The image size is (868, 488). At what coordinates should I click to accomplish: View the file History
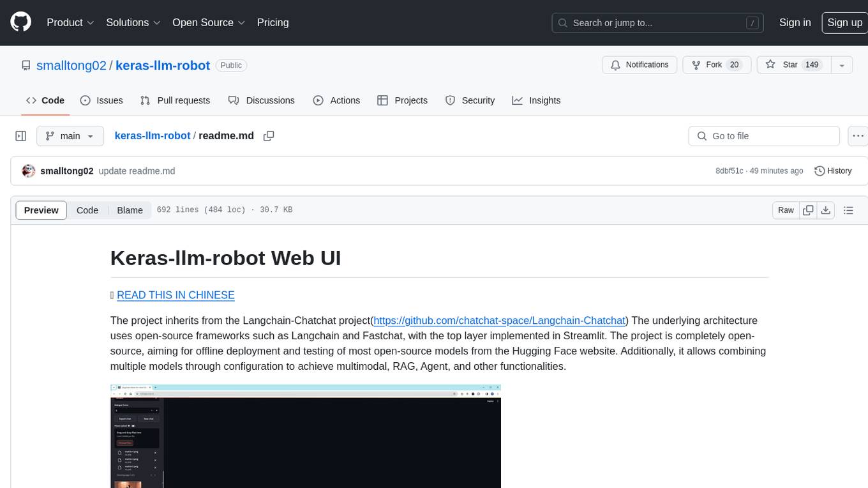pos(833,171)
